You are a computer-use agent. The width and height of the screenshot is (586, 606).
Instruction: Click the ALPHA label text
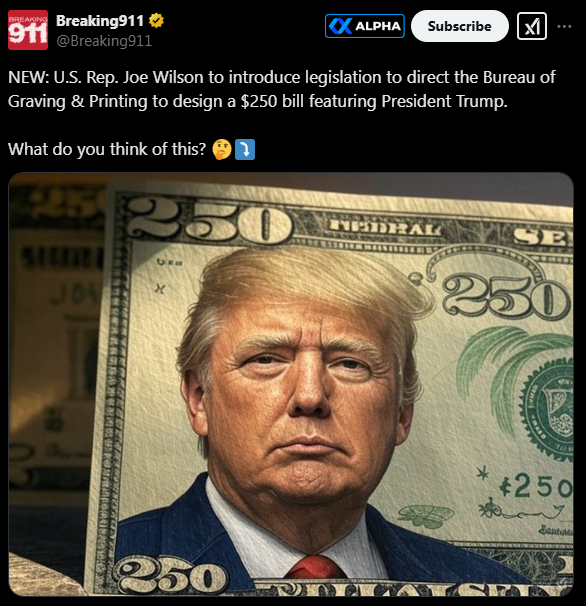[378, 26]
